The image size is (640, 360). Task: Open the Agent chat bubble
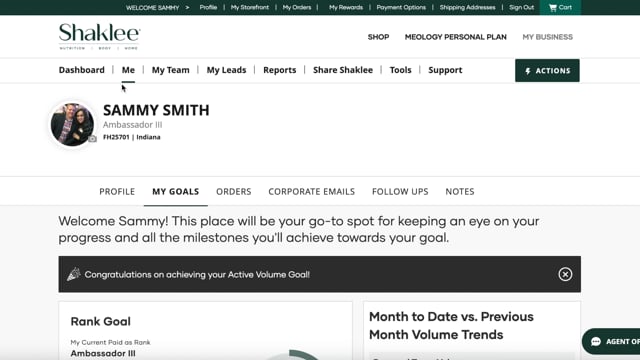coord(611,341)
